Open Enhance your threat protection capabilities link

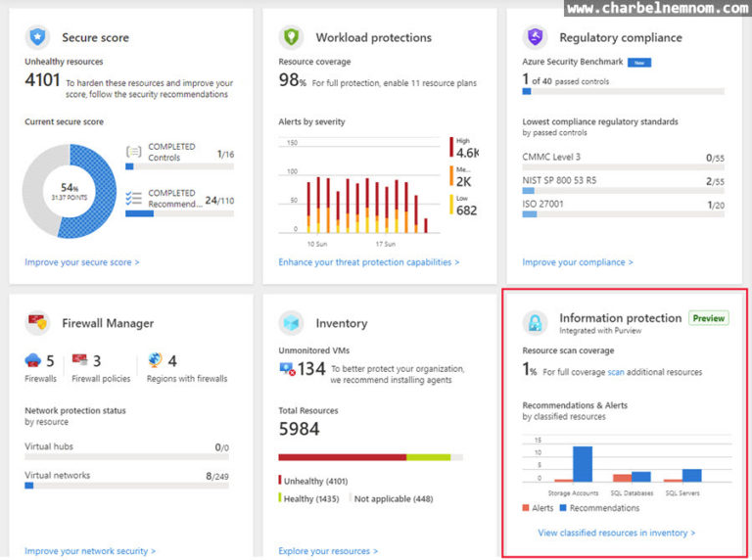(x=369, y=262)
